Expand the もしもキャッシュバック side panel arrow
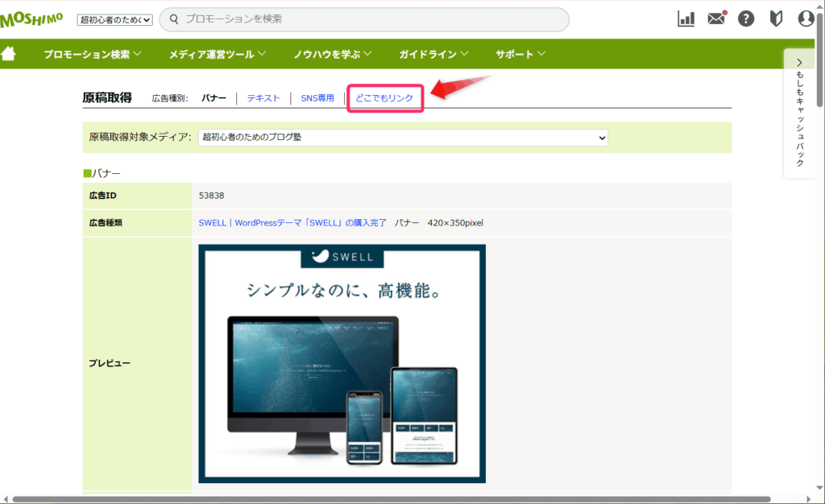The height and width of the screenshot is (504, 825). [799, 63]
